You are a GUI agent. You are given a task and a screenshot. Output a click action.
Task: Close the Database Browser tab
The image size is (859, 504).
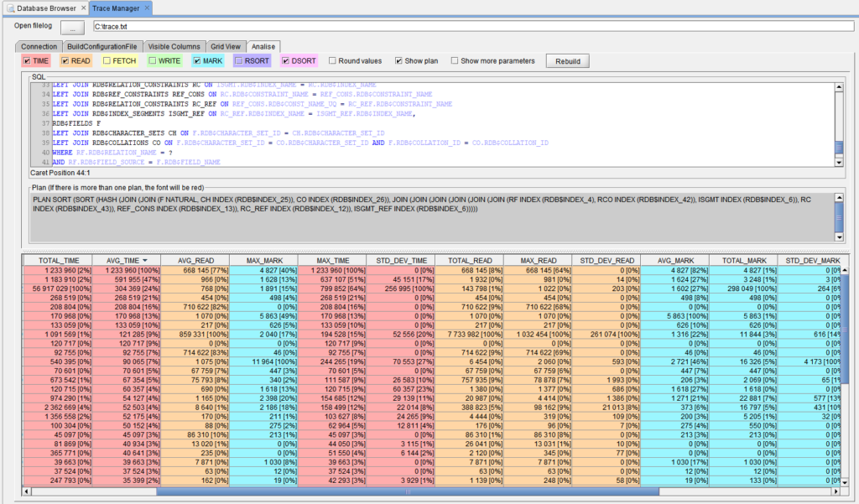click(82, 8)
